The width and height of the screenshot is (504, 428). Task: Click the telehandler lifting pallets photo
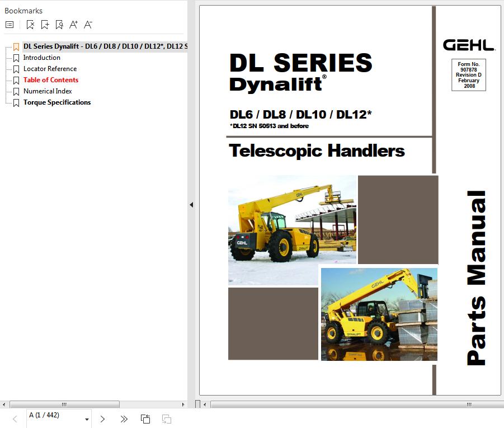379,314
